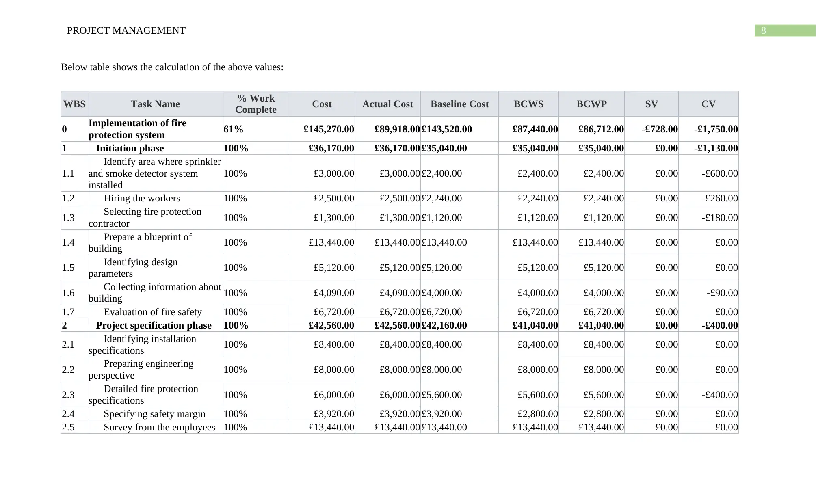Click the CV column header
The height and width of the screenshot is (504, 816).
coord(708,104)
